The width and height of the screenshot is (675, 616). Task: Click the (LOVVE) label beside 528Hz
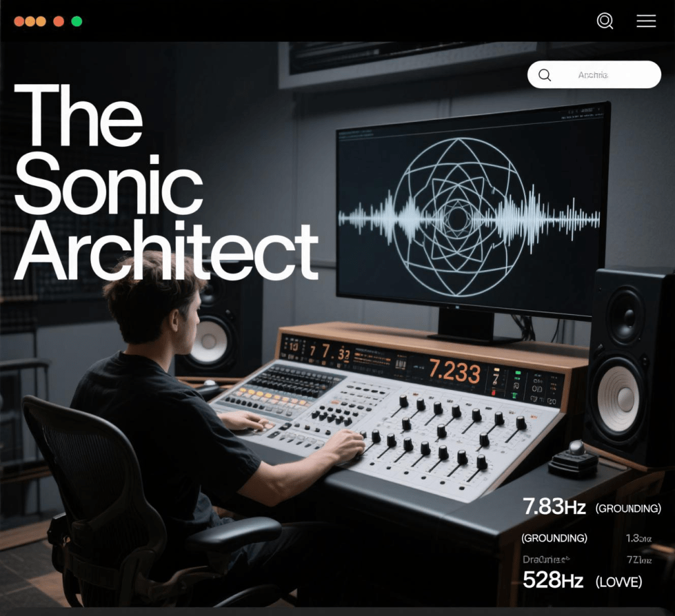click(x=618, y=582)
